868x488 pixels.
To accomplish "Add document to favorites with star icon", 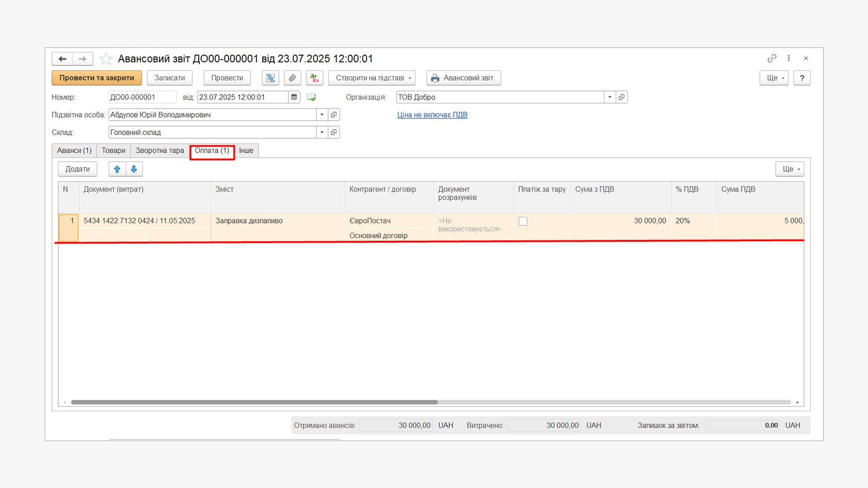I will (x=106, y=59).
